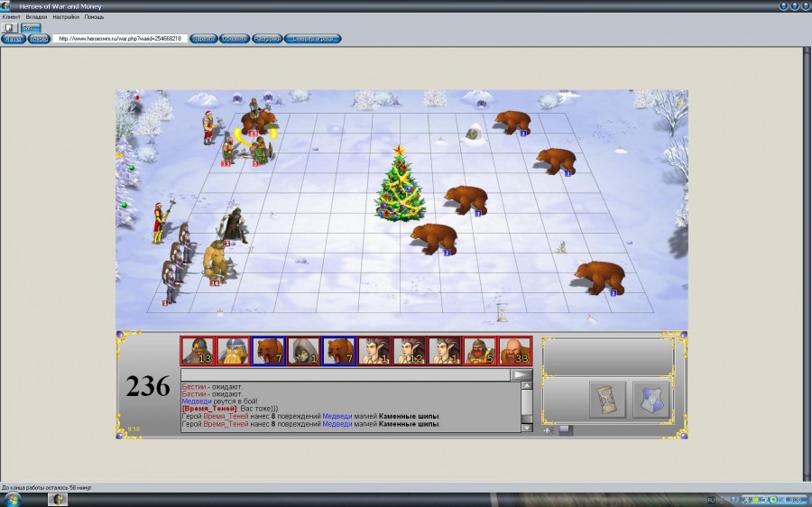Click the '[Время_Теней]: Вас тоже)))' chat message
Image resolution: width=812 pixels, height=507 pixels.
(x=229, y=409)
